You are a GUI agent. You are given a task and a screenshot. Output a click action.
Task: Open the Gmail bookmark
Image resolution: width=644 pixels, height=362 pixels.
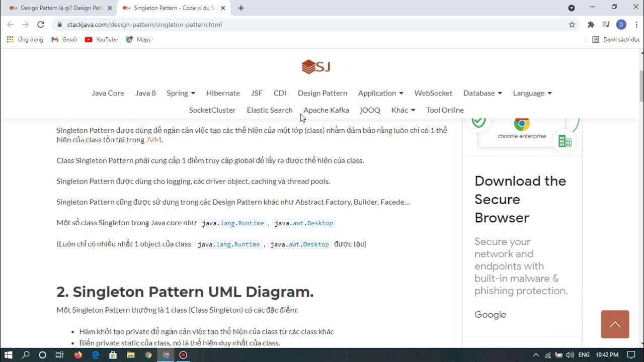(x=64, y=39)
